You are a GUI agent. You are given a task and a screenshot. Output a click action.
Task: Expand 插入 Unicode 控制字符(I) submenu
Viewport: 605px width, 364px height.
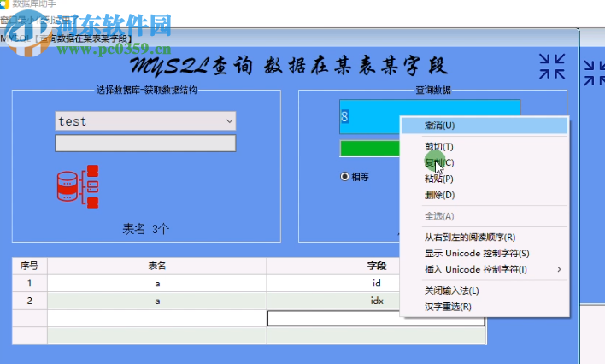485,269
